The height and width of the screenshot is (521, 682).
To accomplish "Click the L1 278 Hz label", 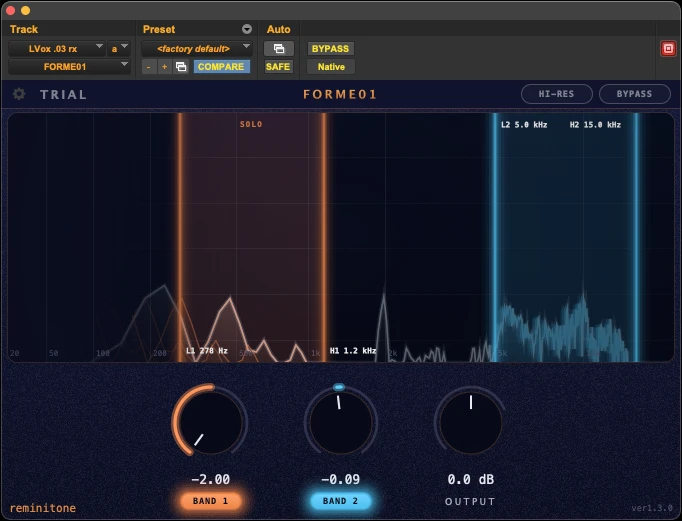I will (x=207, y=351).
